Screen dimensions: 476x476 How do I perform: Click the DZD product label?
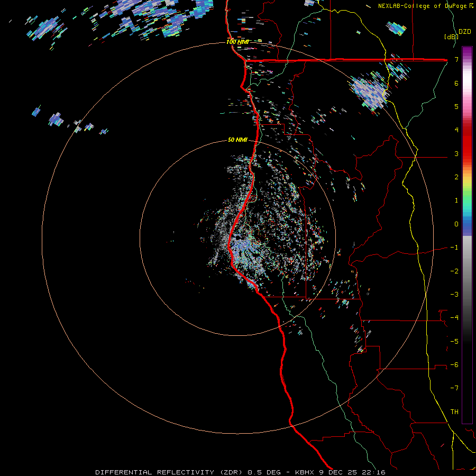[x=465, y=32]
